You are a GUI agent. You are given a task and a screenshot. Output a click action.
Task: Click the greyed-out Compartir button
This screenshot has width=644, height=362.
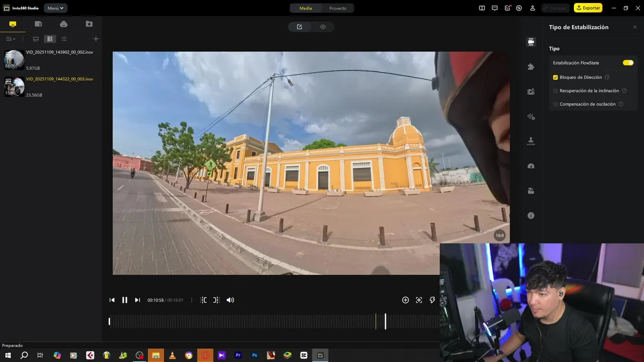coord(555,8)
